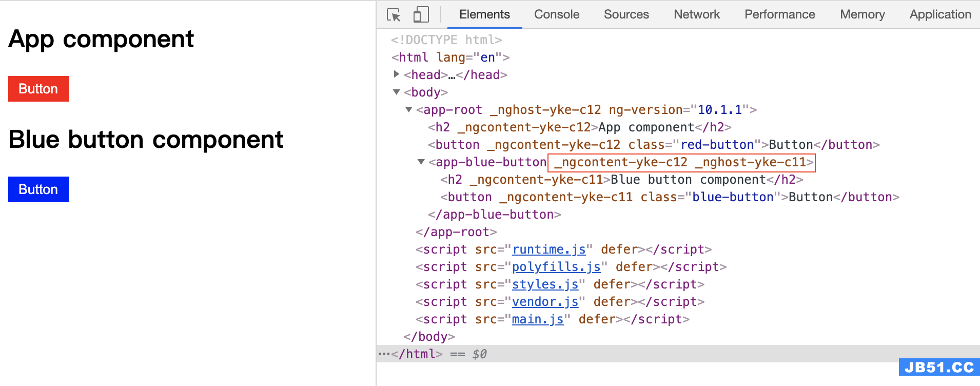Click the ellipsis beside the closing html tag

tap(384, 354)
